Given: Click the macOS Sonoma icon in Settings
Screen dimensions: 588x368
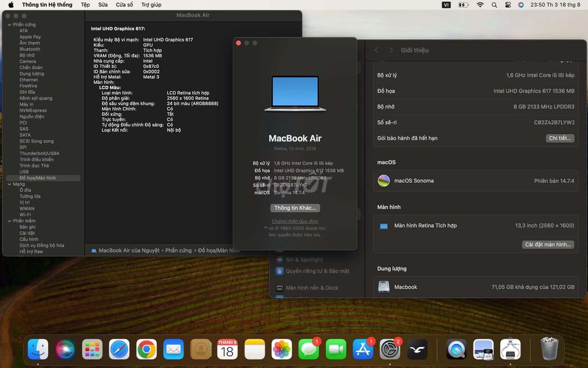Looking at the screenshot, I should pos(384,181).
